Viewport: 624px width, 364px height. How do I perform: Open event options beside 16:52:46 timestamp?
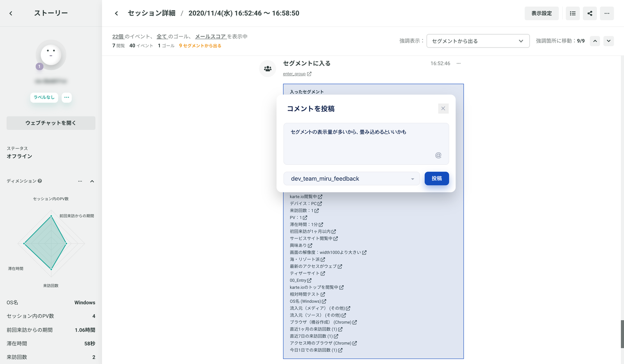click(x=459, y=64)
